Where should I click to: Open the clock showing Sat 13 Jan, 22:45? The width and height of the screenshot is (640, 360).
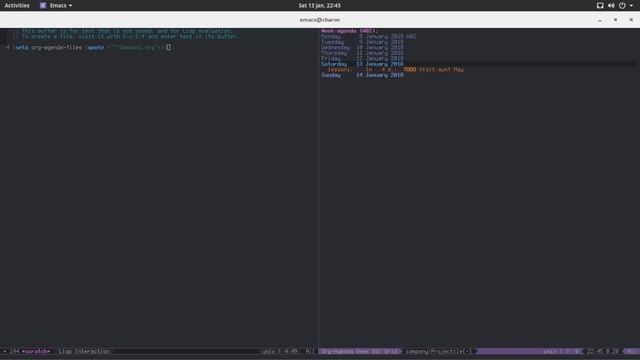coord(320,5)
